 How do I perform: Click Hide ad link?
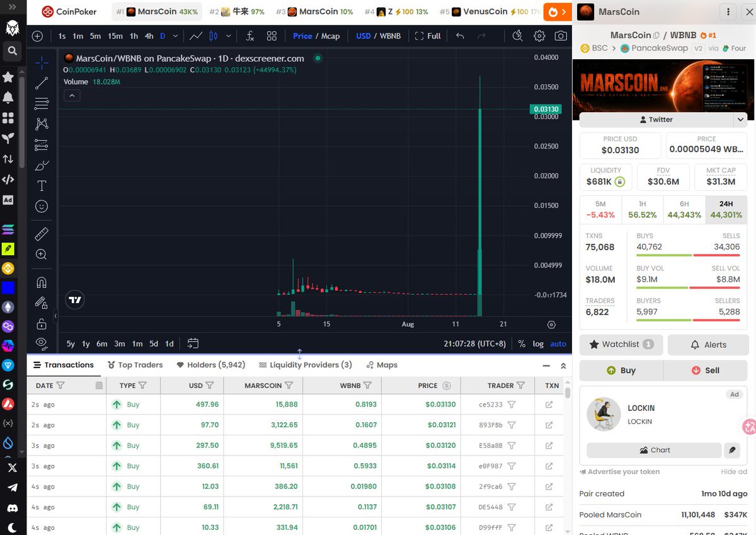[734, 471]
